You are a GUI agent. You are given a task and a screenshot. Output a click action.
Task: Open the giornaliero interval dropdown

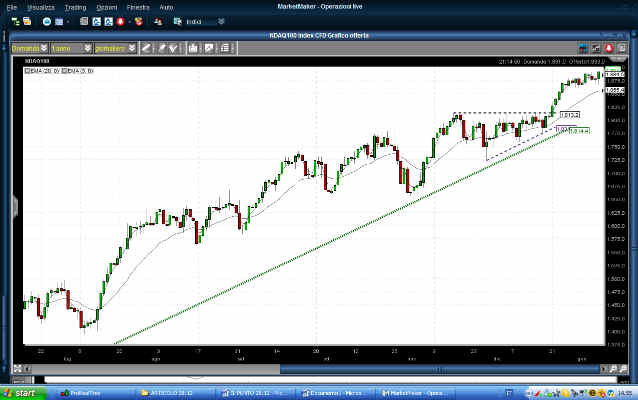click(x=132, y=47)
